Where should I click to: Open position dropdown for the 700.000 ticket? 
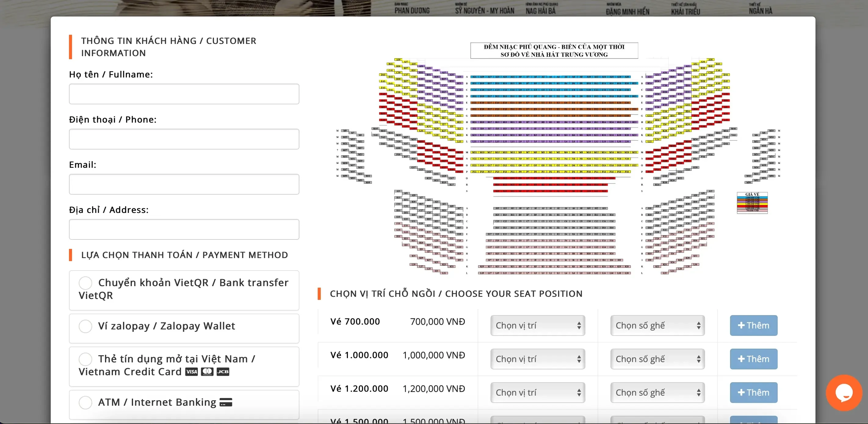[537, 325]
